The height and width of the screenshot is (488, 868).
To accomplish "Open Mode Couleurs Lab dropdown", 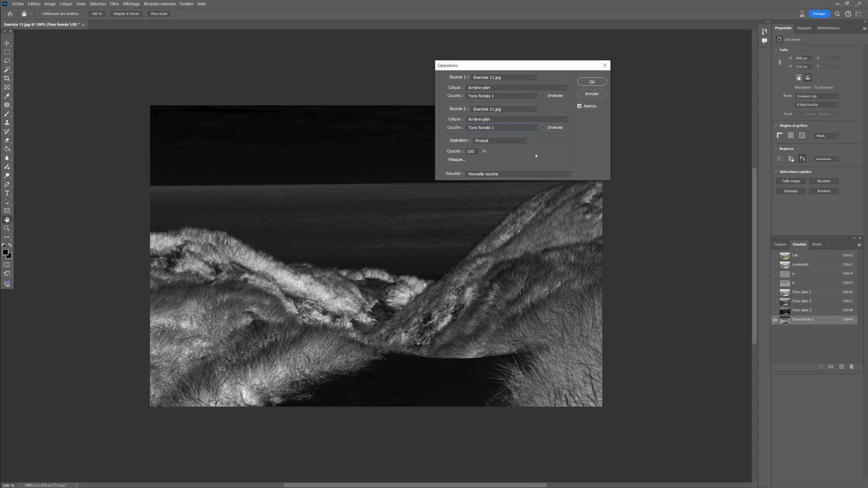I will (817, 96).
